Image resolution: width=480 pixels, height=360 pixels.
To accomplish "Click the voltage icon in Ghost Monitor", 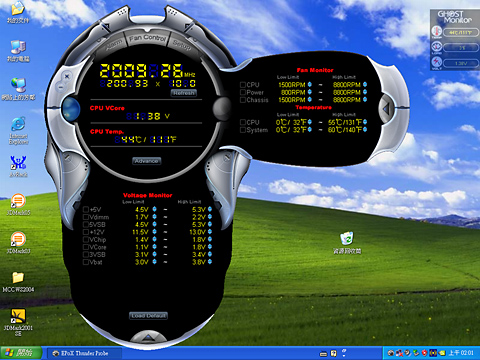I will click(x=437, y=62).
